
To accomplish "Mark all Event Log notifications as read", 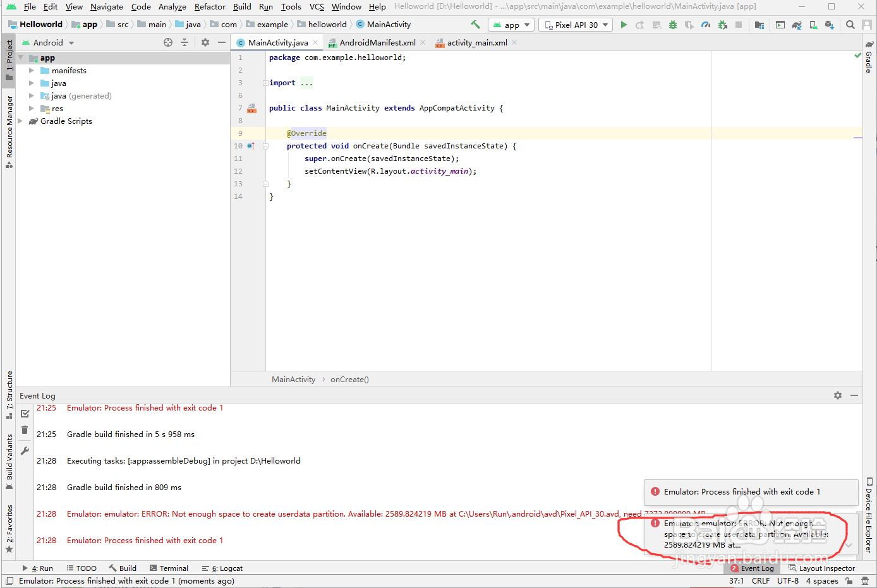I will [x=25, y=414].
